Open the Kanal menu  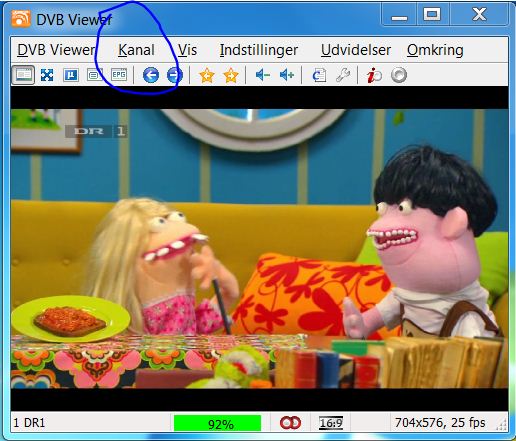coord(136,50)
